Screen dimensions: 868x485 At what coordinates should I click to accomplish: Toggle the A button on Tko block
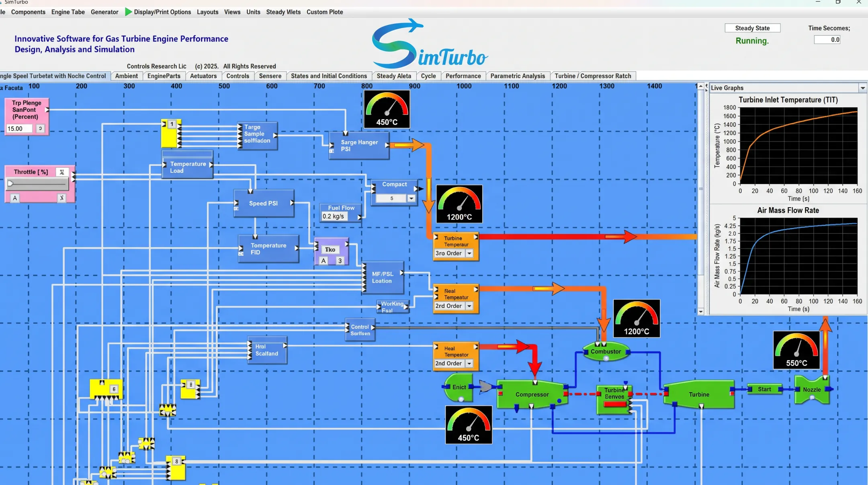pos(323,261)
